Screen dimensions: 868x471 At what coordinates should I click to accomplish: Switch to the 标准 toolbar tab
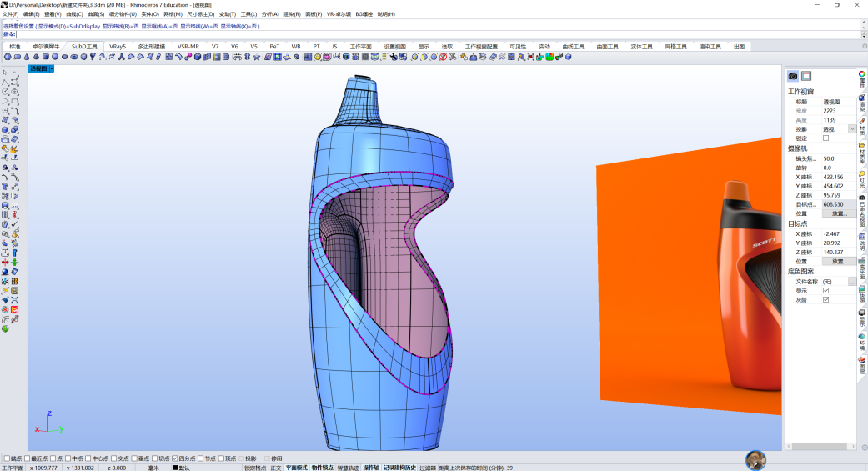tap(15, 47)
